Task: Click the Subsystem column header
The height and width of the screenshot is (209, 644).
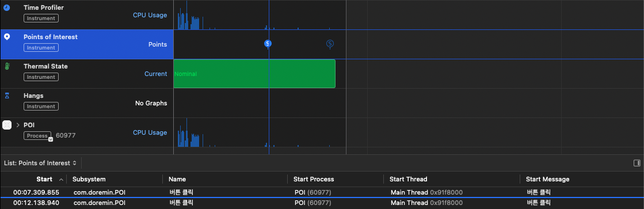Action: (x=89, y=179)
